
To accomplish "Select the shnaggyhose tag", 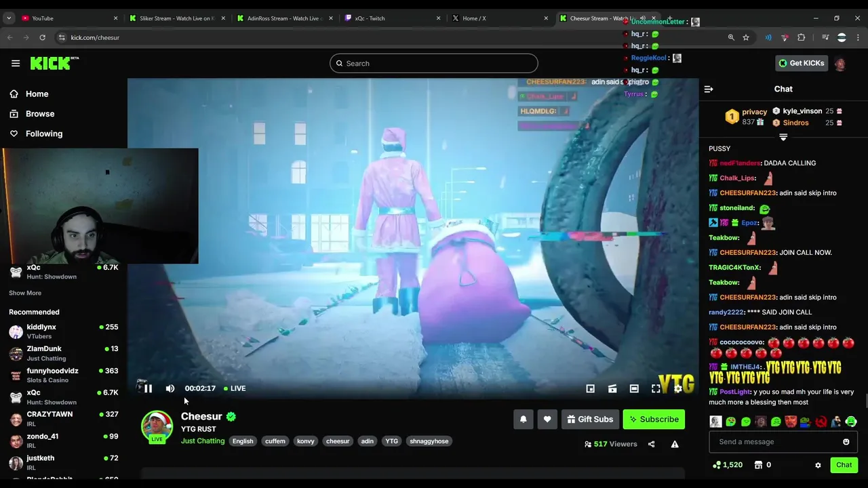I will (x=429, y=441).
